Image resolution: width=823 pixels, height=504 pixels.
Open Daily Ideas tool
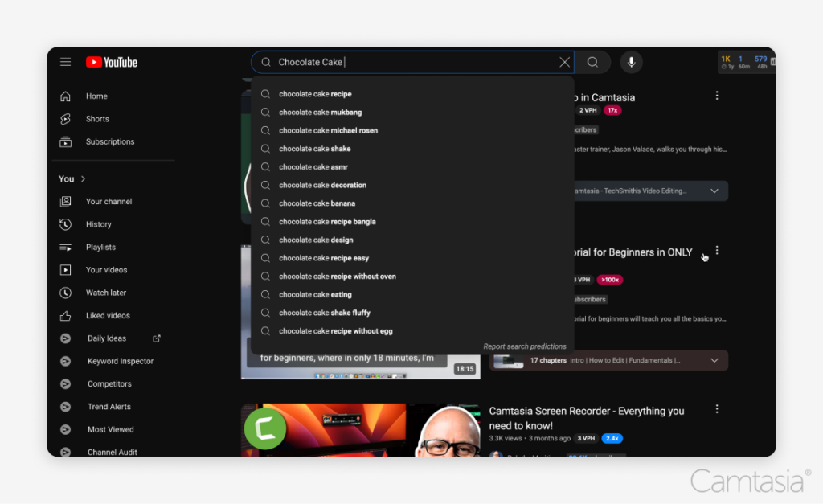(x=107, y=338)
